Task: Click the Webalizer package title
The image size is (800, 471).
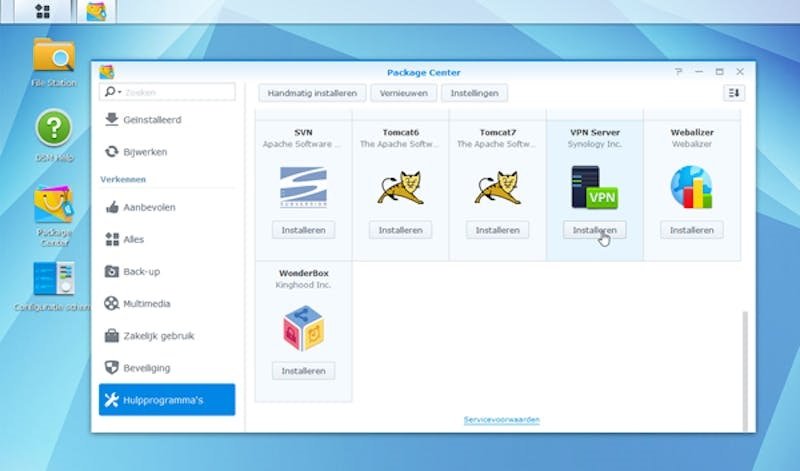Action: pos(692,132)
